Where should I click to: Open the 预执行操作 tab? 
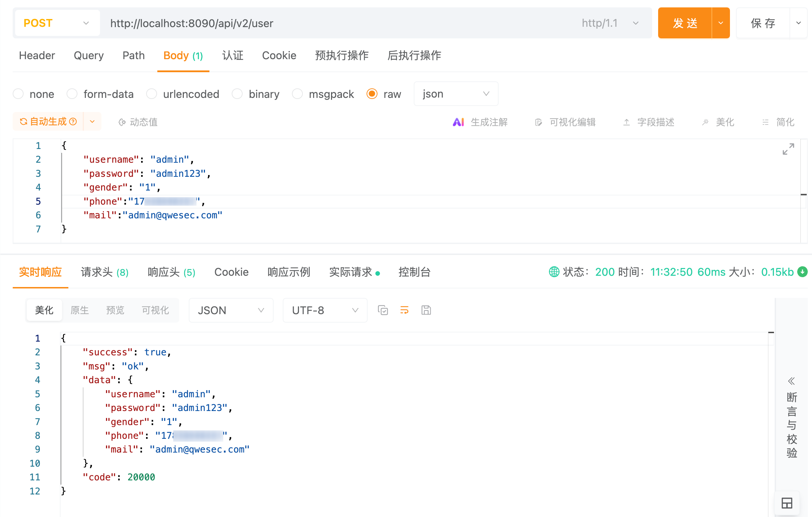[342, 56]
